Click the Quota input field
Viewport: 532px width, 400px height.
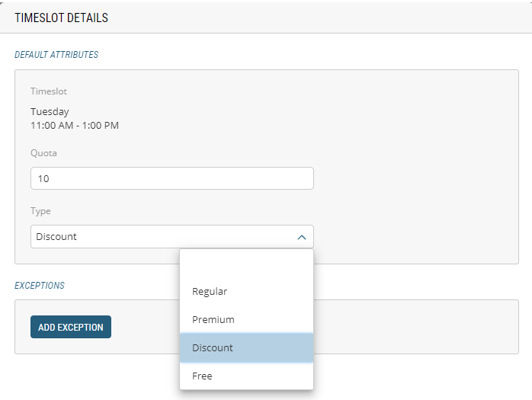point(171,178)
